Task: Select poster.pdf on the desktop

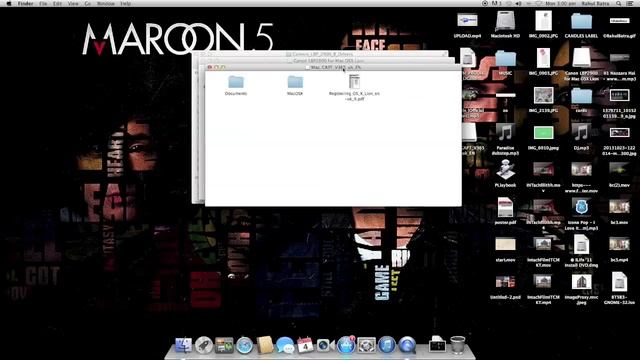Action: (505, 208)
